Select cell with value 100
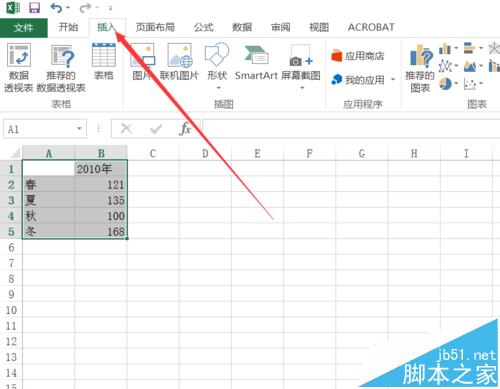The image size is (500, 389). pos(101,215)
